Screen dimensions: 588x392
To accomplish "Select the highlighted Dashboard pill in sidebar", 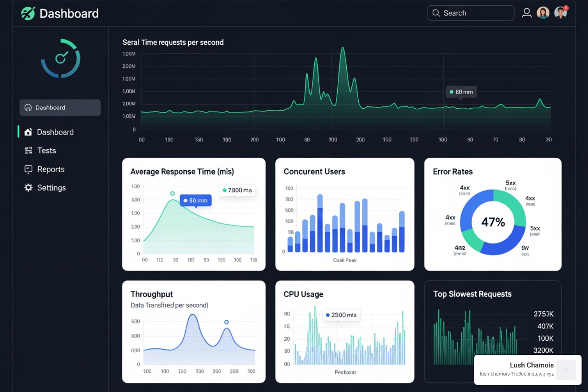I will click(60, 108).
